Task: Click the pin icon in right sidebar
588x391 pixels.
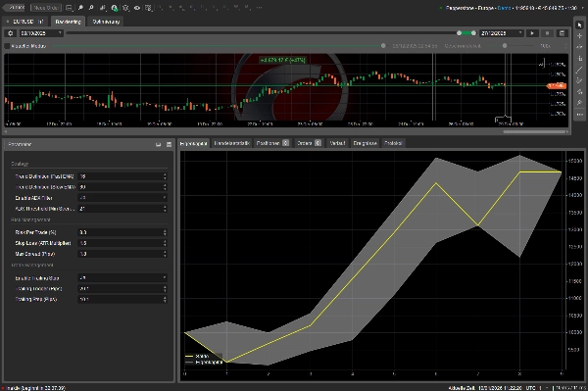Action: [580, 103]
